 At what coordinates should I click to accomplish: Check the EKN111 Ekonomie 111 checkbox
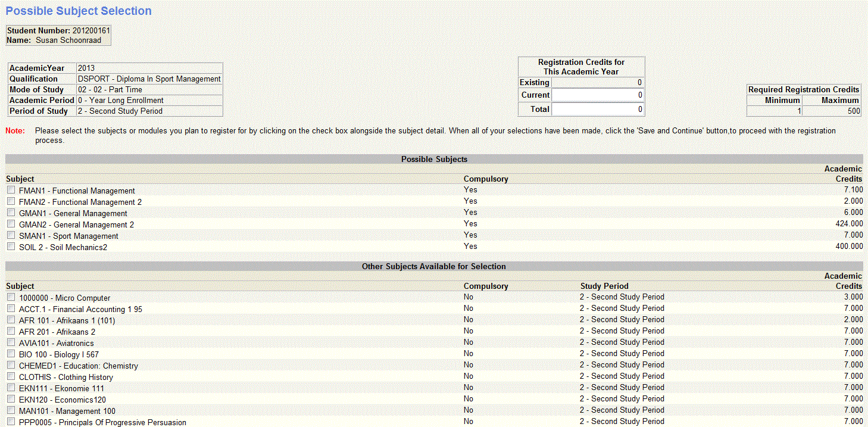pos(11,388)
